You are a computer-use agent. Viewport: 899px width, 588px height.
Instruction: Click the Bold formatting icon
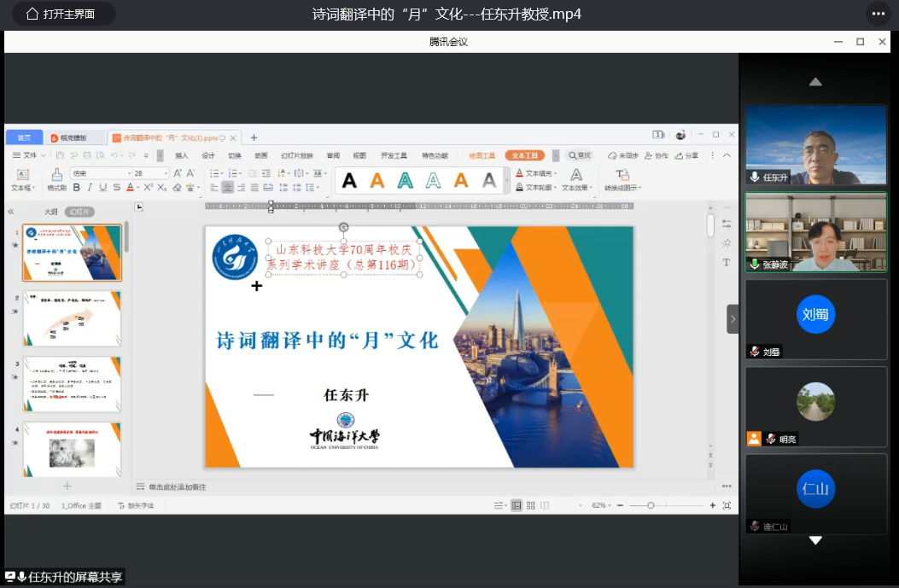(76, 188)
